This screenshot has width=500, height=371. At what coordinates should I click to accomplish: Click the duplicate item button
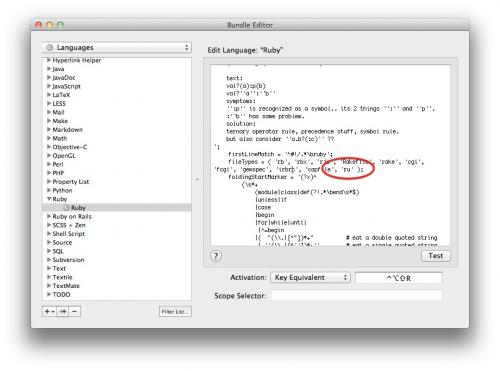click(63, 311)
